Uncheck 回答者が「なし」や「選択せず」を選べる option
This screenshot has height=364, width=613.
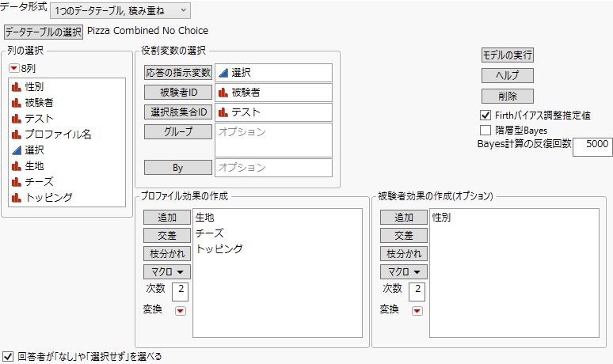(8, 357)
